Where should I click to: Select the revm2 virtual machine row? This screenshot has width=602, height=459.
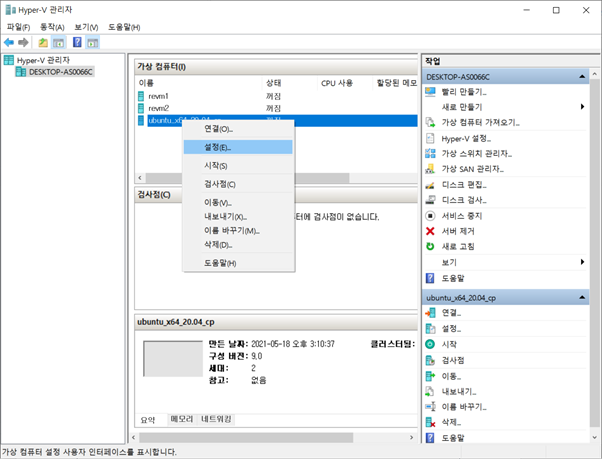coord(276,108)
